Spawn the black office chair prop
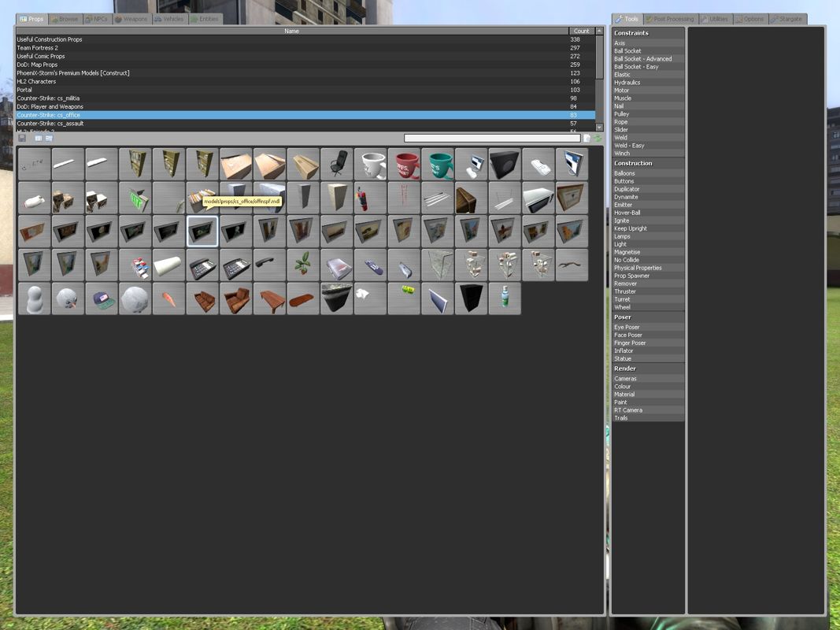The image size is (840, 630). 337,164
